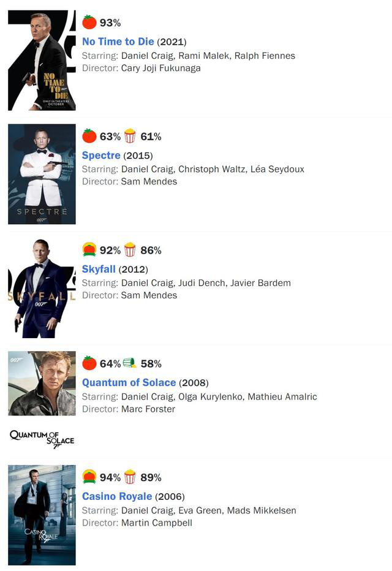Click the Quantum of Solace logo below the poster
Screen dimensions: 392x571
point(42,439)
